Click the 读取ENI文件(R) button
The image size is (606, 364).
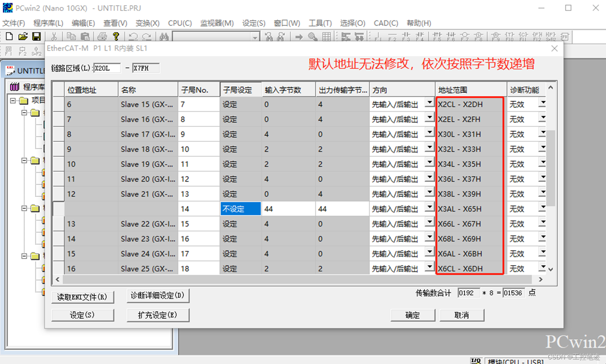82,297
